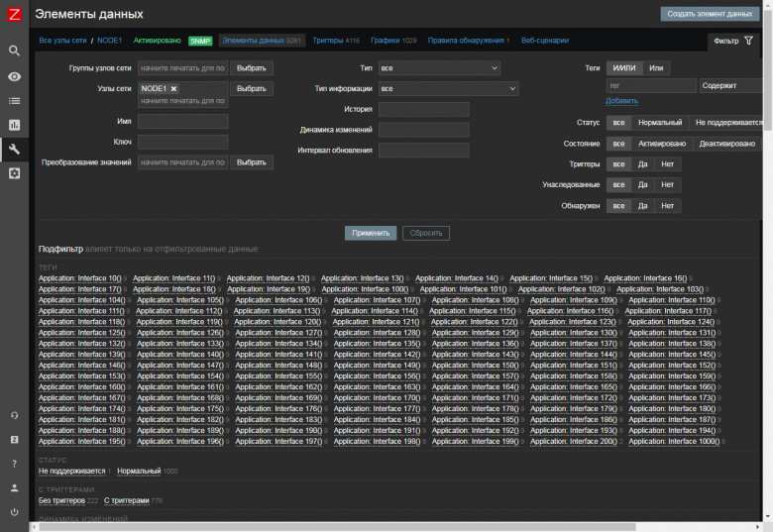
Task: Click into the Имя input field
Action: (182, 122)
